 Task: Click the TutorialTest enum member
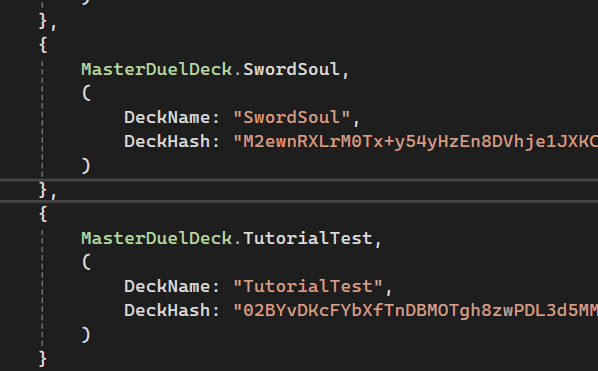tap(308, 238)
